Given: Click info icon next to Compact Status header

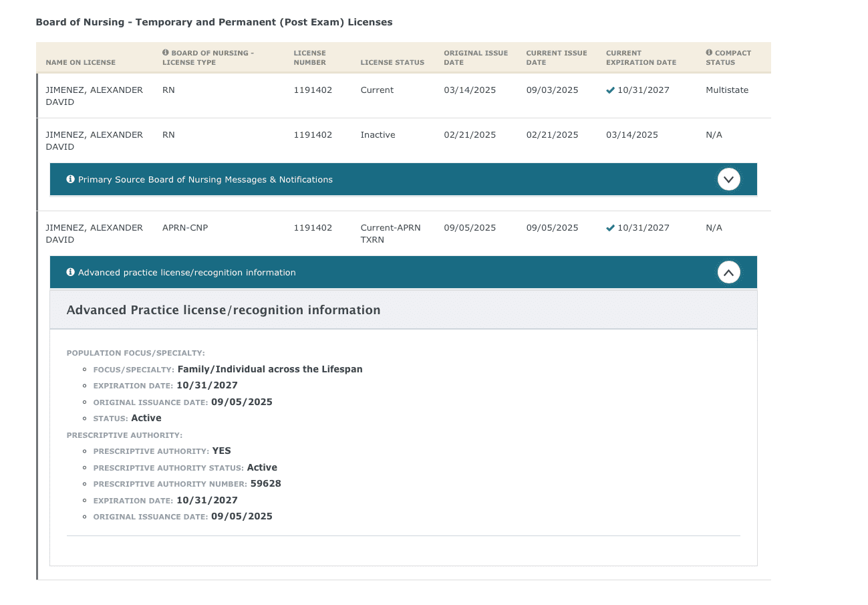Looking at the screenshot, I should point(709,53).
